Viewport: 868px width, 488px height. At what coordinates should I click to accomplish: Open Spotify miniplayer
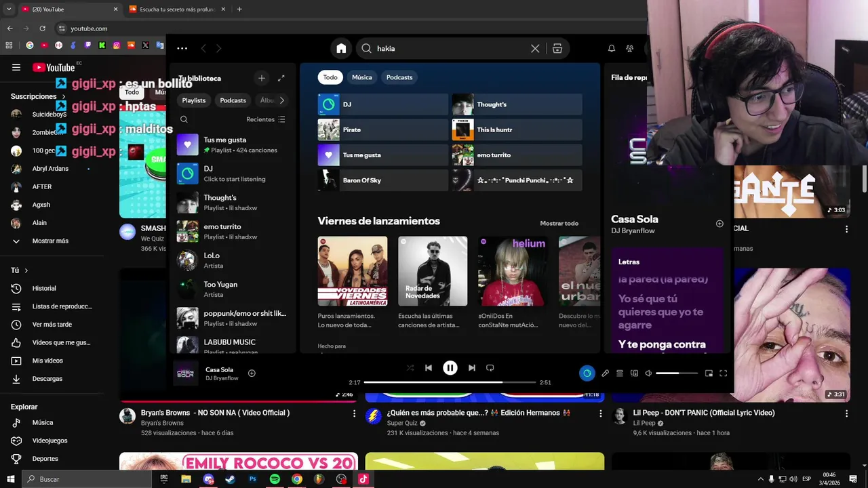(709, 373)
